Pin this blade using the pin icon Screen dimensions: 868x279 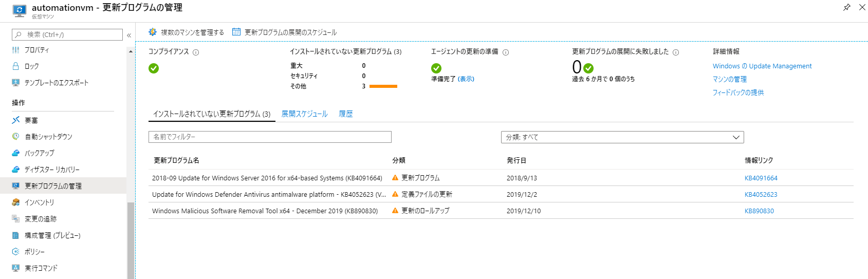[846, 7]
